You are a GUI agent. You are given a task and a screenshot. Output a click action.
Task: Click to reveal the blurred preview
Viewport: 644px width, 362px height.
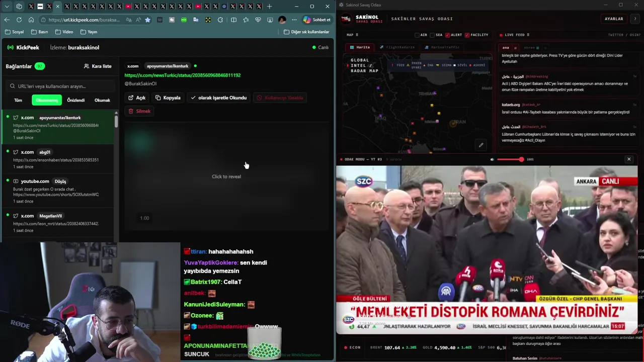tap(226, 176)
